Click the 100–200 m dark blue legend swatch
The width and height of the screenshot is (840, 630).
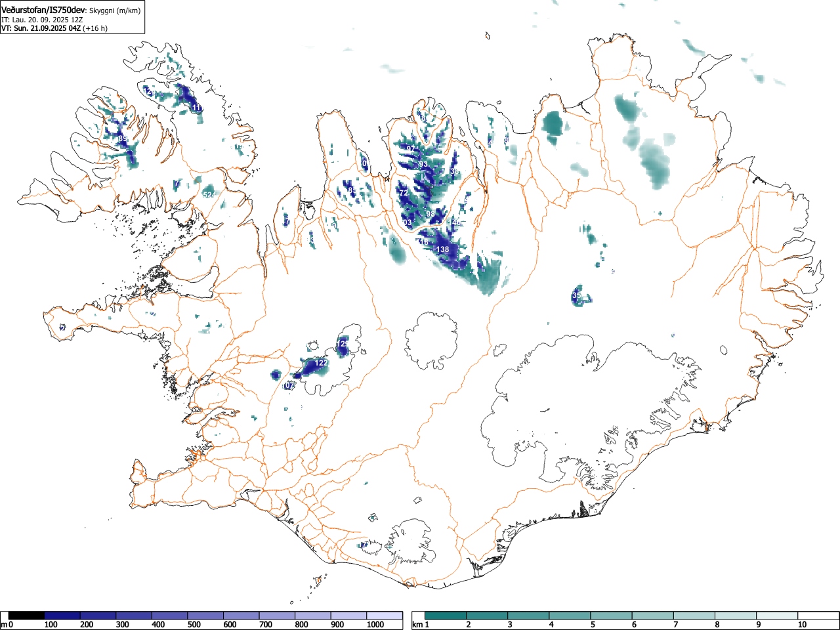tap(62, 616)
